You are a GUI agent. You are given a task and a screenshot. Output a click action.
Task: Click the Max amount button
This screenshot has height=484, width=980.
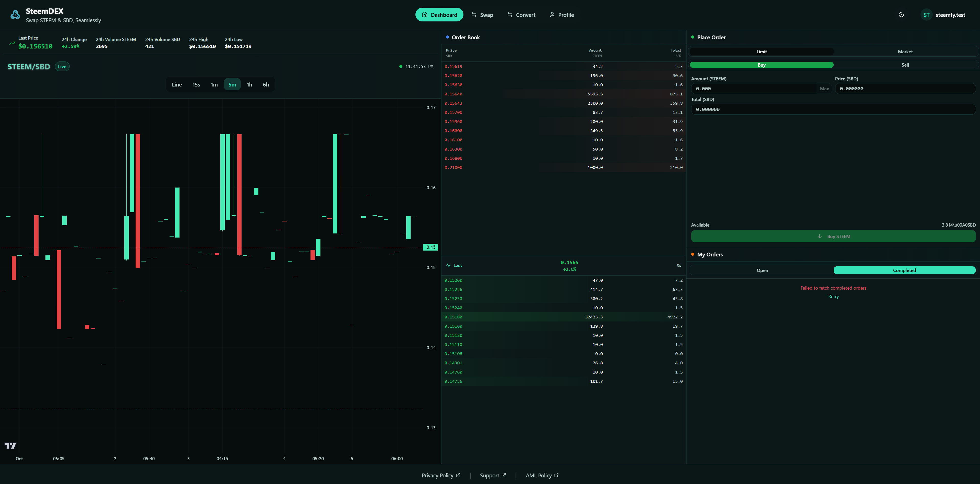[x=824, y=89]
